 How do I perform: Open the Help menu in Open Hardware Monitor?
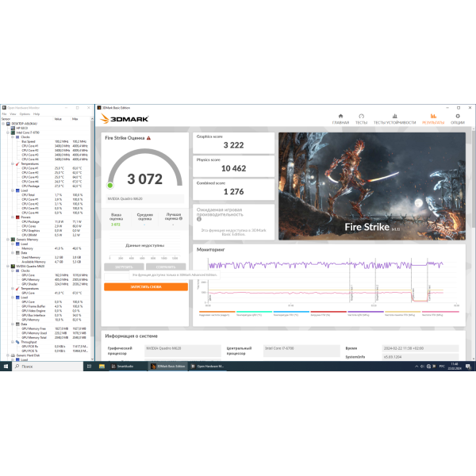point(36,113)
